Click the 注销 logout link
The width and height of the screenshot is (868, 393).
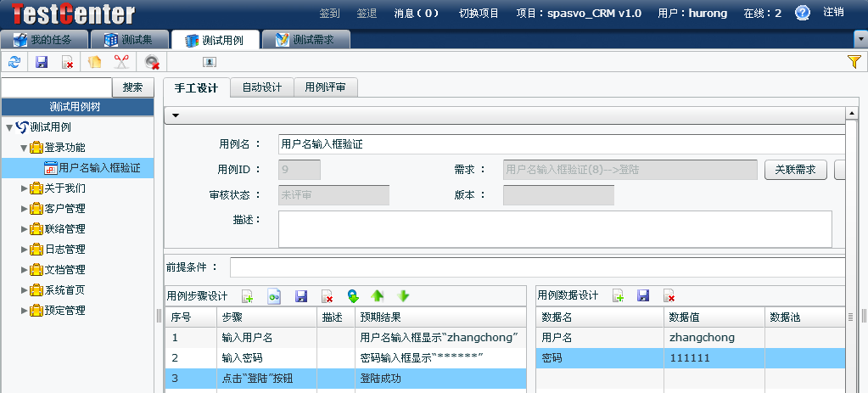pyautogui.click(x=833, y=13)
